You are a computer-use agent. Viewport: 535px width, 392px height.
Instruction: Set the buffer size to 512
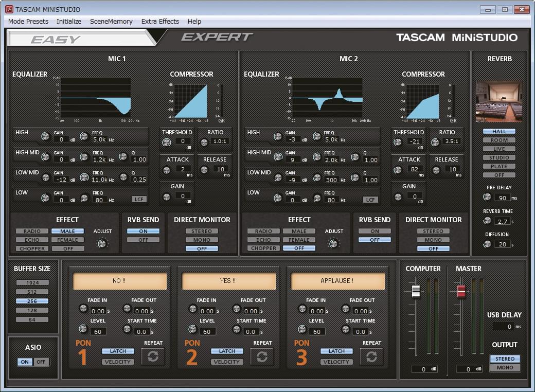tap(32, 292)
